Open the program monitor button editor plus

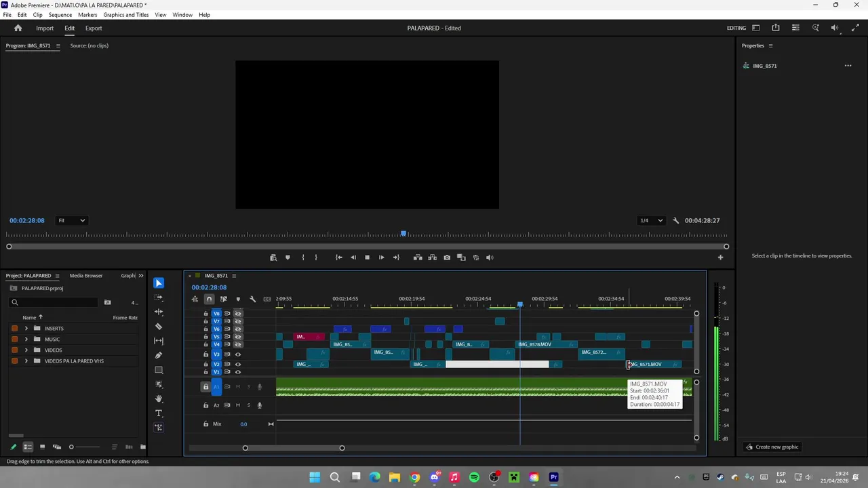point(720,258)
